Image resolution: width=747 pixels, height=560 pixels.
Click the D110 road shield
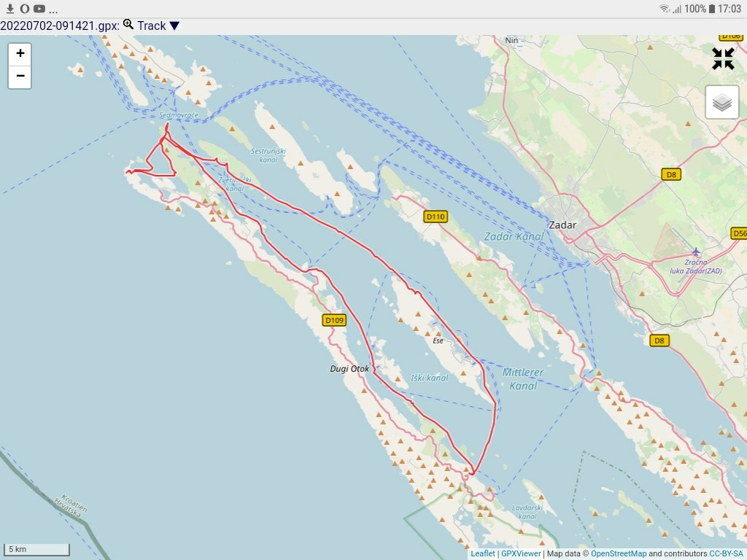(435, 217)
